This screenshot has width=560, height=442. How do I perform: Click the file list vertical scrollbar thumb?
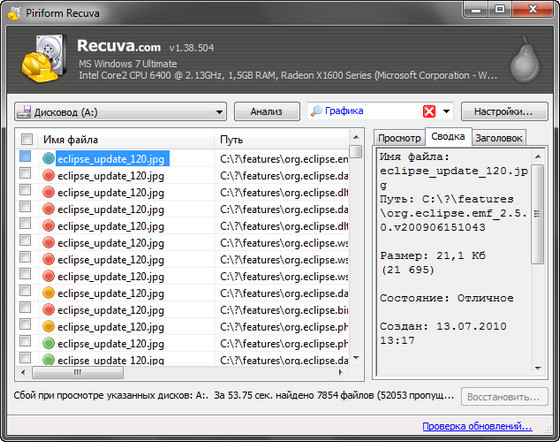point(356,152)
